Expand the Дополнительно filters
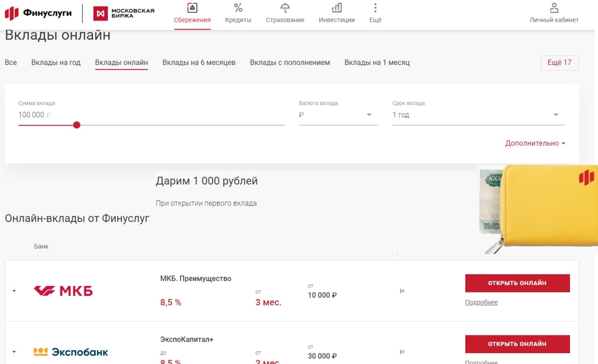 click(535, 143)
